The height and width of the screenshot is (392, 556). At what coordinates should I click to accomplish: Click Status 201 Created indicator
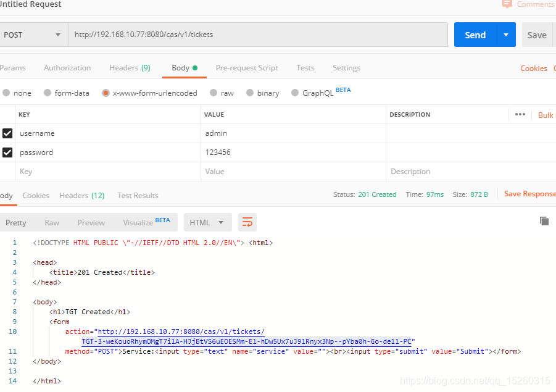(377, 194)
